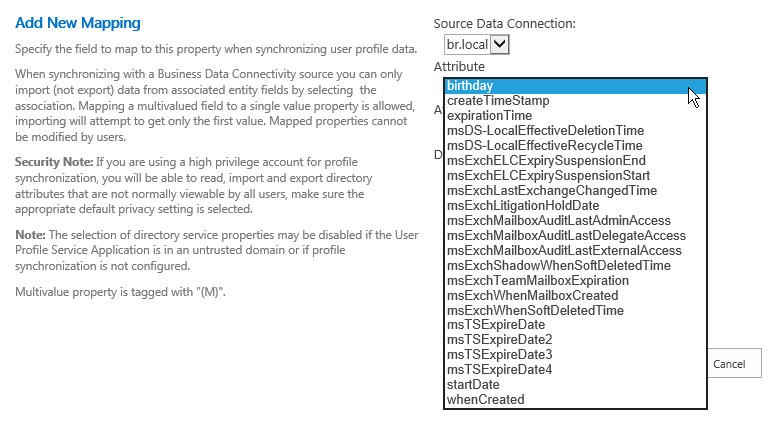Choose msExchLitigationHoldDate from list

(575, 205)
